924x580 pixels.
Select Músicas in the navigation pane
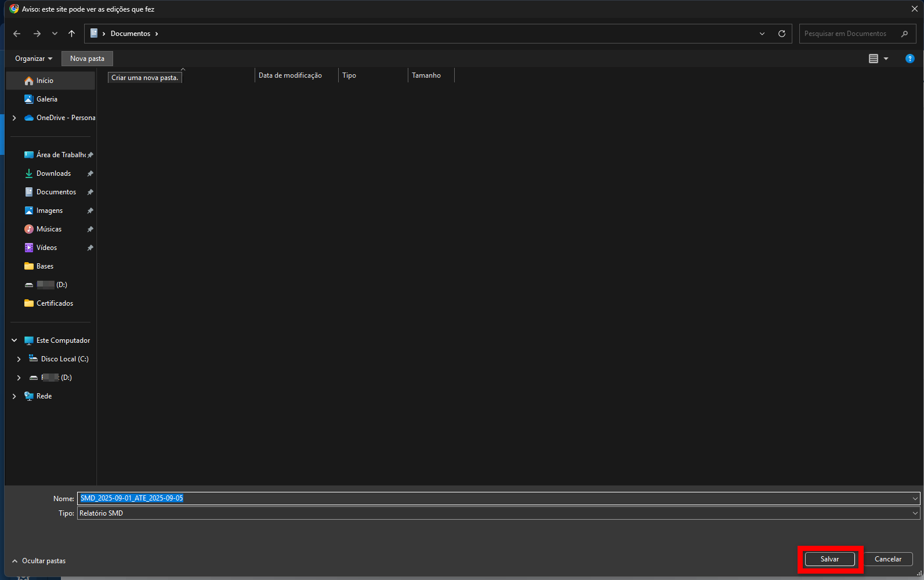pos(49,229)
